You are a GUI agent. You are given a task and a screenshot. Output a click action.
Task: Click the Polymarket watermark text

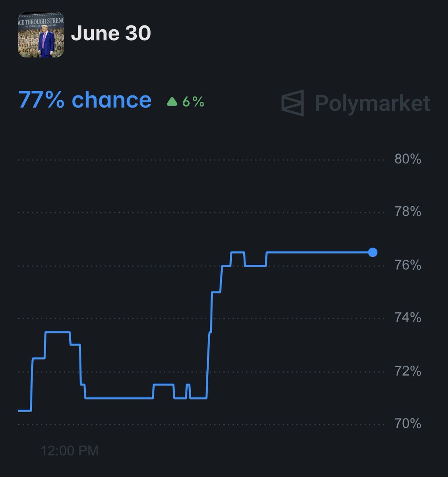[372, 103]
